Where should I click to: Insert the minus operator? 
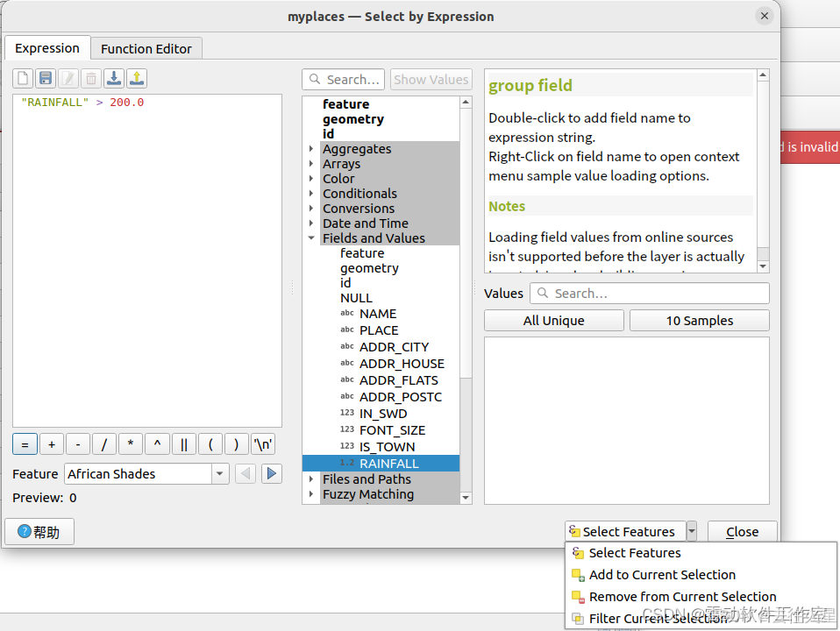(78, 444)
